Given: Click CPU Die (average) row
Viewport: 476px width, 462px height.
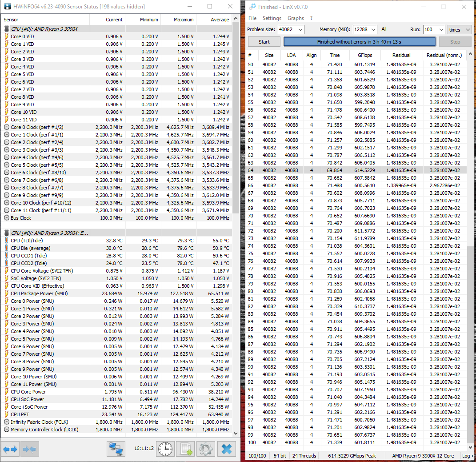Looking at the screenshot, I should (x=117, y=248).
